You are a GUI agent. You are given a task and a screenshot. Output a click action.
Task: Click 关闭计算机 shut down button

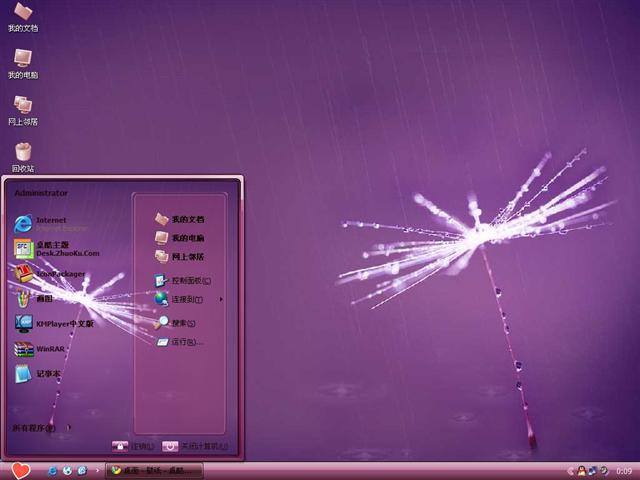coord(195,446)
